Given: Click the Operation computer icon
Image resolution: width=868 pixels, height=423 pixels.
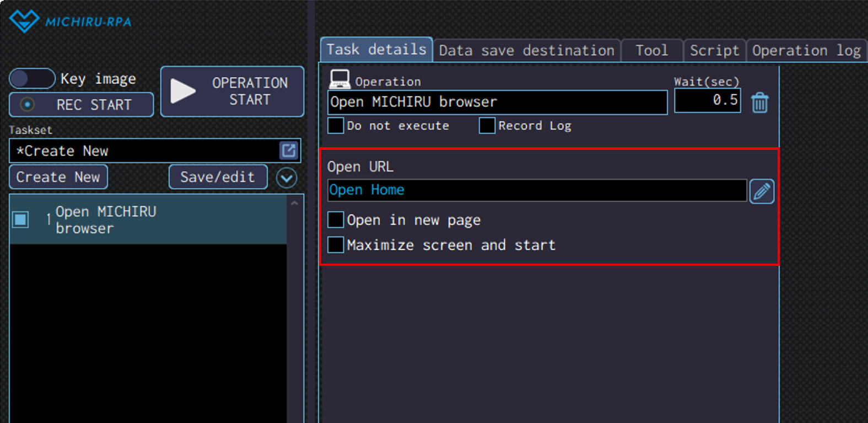Looking at the screenshot, I should pos(339,79).
